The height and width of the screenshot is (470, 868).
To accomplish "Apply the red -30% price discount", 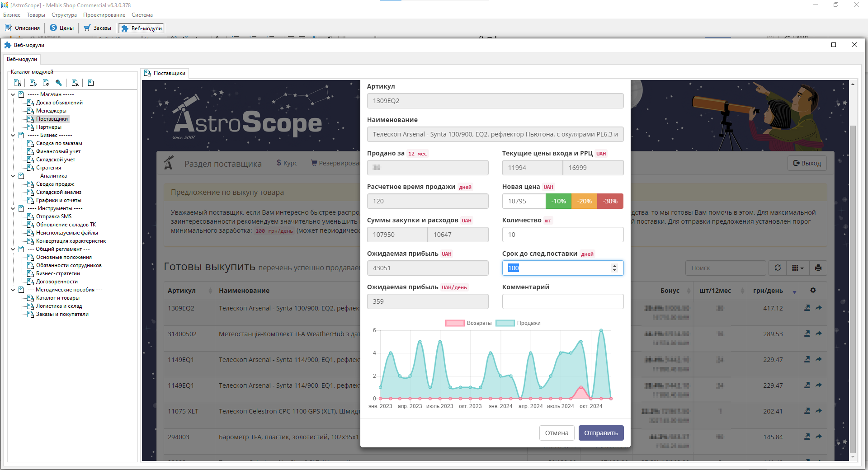I will [x=610, y=201].
